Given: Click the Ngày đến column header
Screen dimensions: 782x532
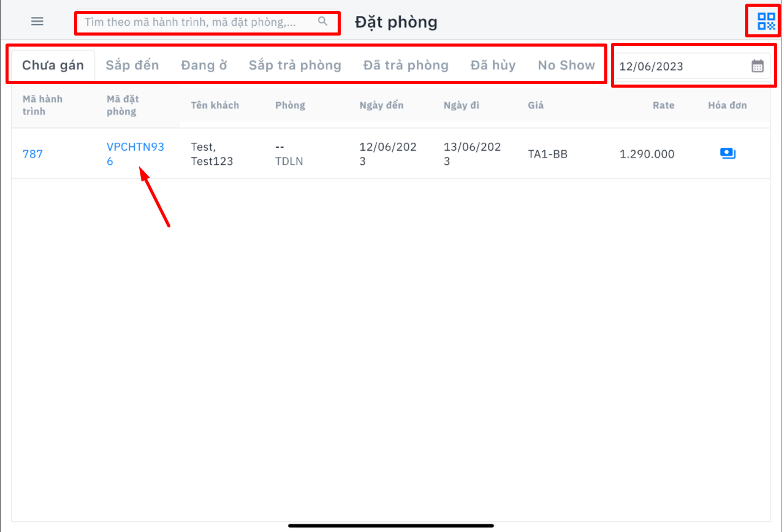Looking at the screenshot, I should (x=381, y=105).
